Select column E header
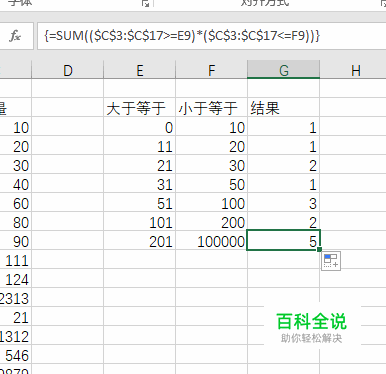Image resolution: width=386 pixels, height=374 pixels. [140, 70]
